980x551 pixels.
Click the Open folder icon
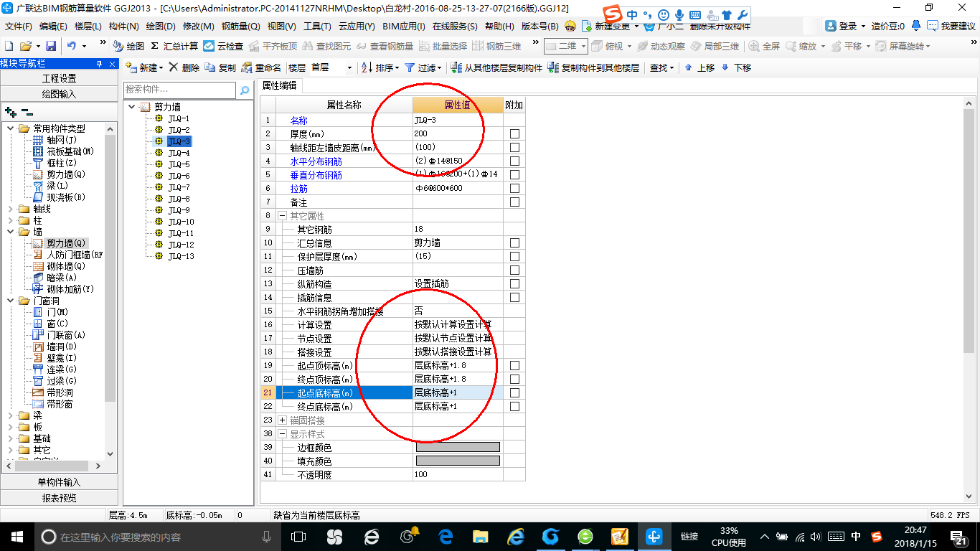pyautogui.click(x=25, y=46)
